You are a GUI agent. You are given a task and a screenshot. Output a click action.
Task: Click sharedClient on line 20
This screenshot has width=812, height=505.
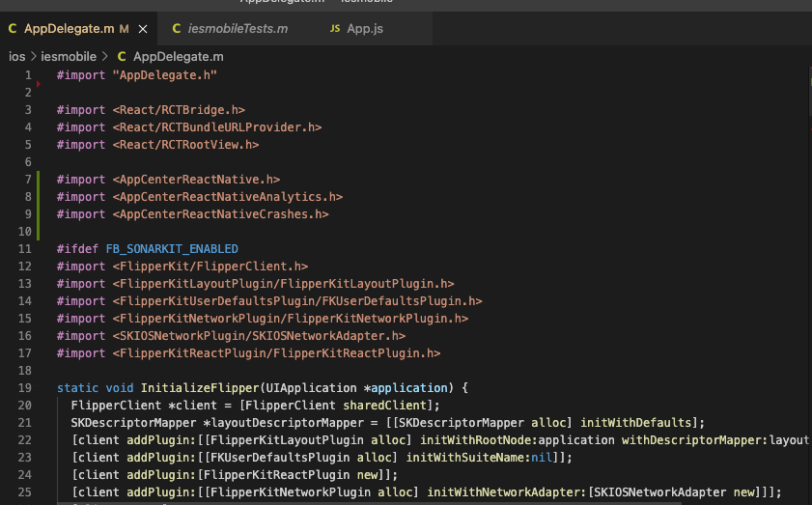pos(385,406)
